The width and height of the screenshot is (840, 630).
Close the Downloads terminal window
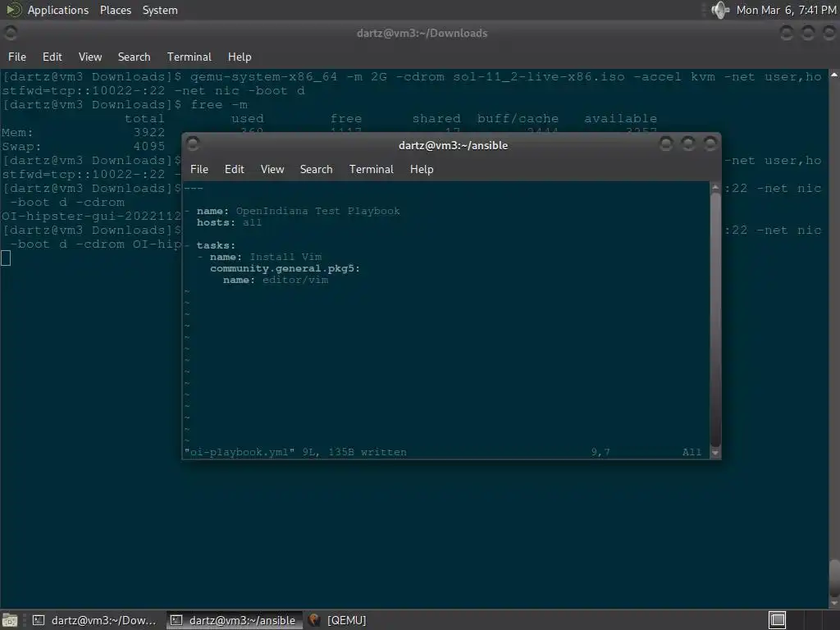829,33
